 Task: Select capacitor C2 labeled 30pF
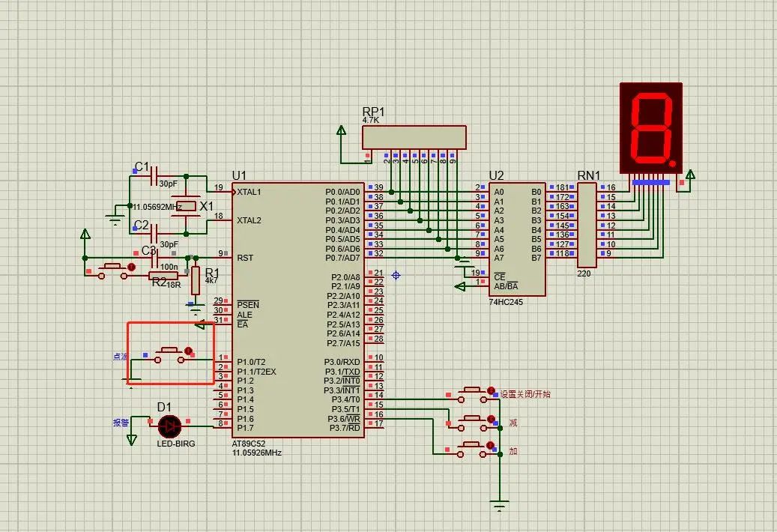tap(155, 235)
